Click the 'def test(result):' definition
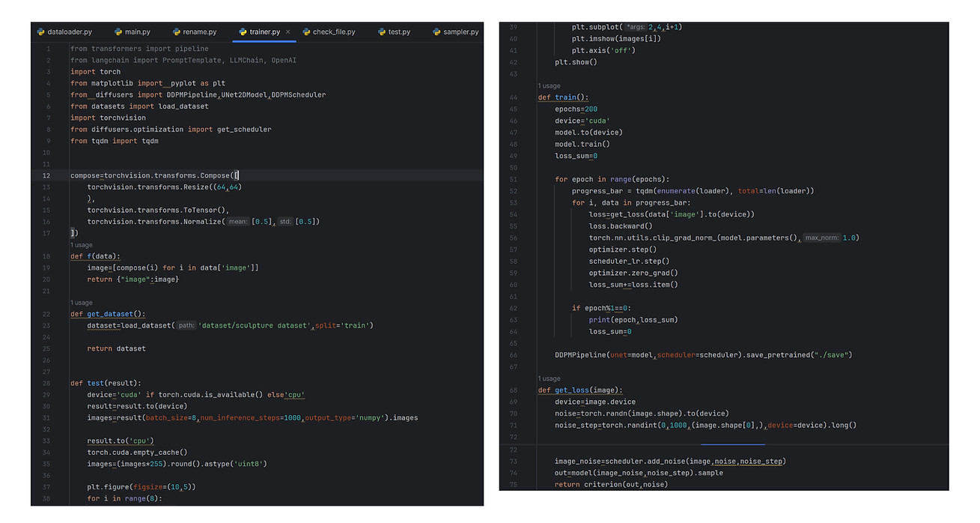 (106, 383)
